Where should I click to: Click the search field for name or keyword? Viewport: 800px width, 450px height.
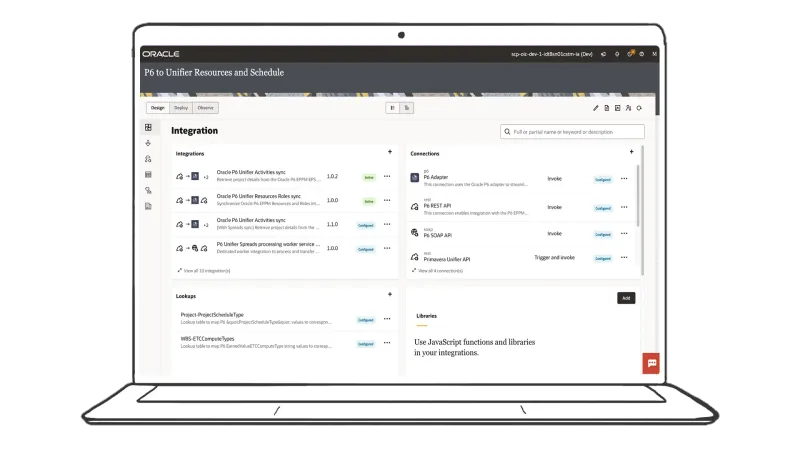[572, 132]
